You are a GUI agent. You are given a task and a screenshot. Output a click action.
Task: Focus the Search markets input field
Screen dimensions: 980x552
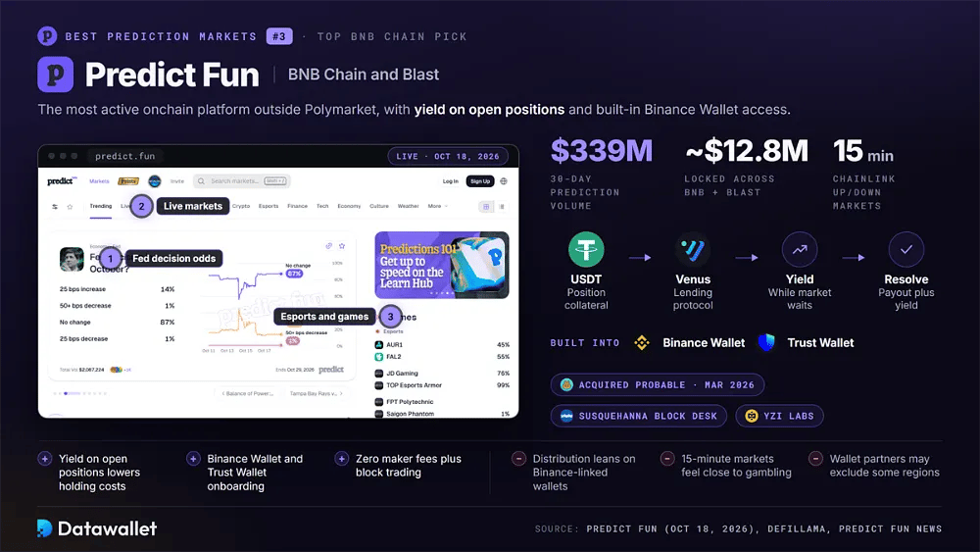[x=242, y=181]
